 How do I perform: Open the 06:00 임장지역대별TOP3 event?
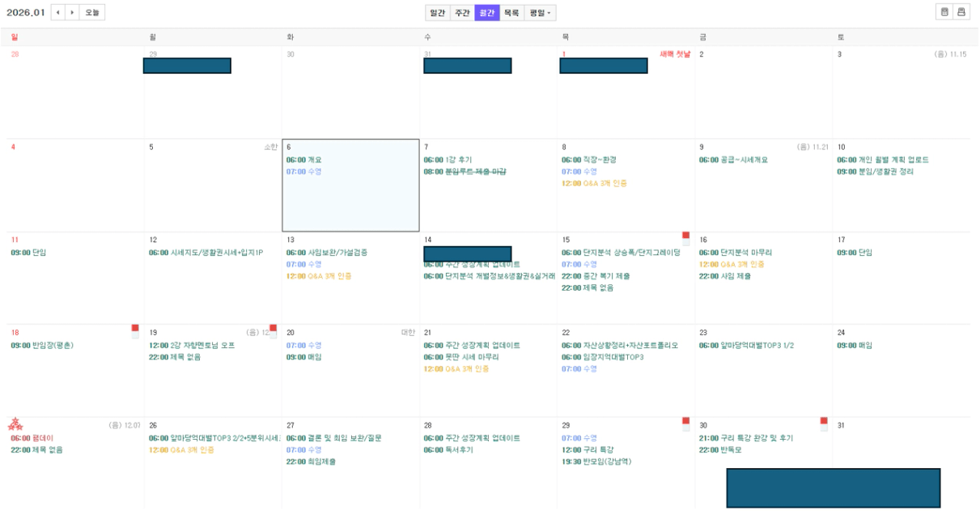coord(602,357)
